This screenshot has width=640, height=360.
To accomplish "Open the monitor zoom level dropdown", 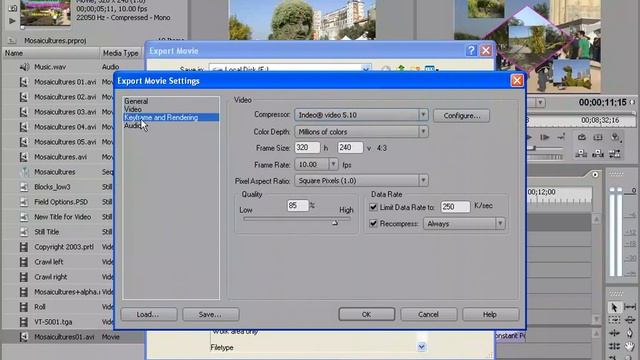I will (540, 102).
